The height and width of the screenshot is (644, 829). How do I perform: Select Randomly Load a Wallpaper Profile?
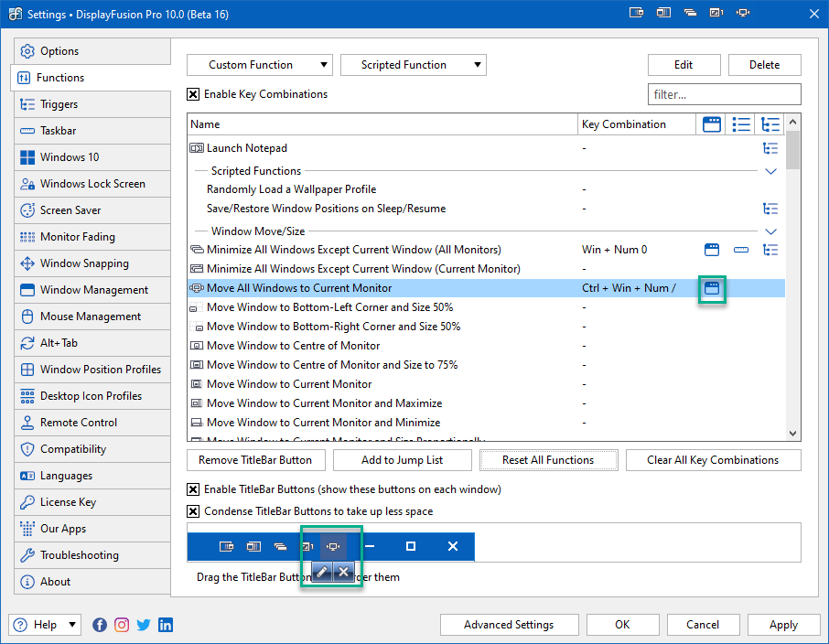click(x=291, y=189)
